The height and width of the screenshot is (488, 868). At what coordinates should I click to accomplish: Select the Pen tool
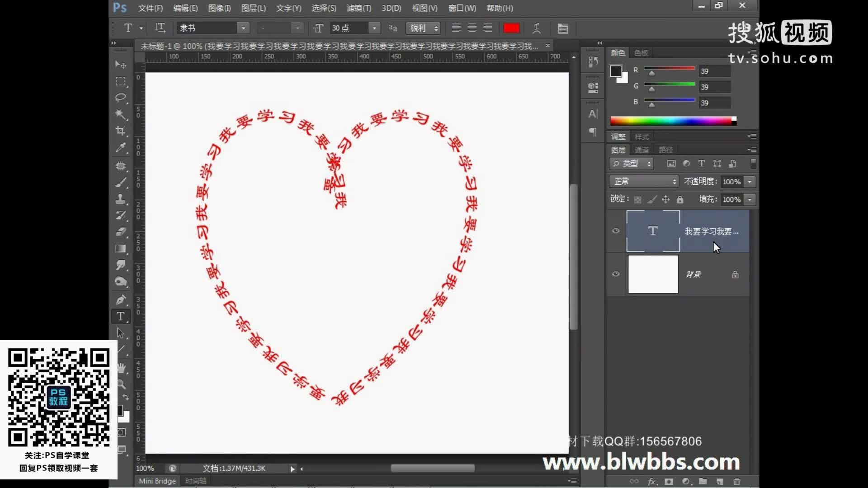[120, 300]
